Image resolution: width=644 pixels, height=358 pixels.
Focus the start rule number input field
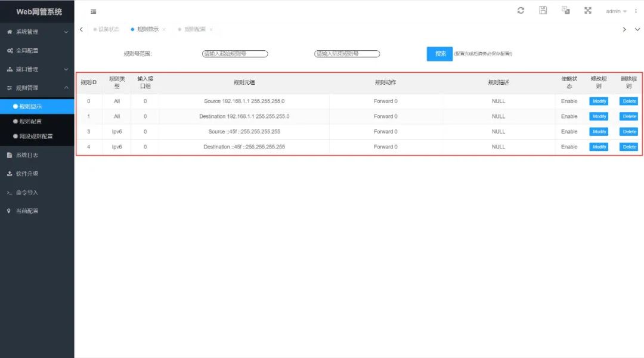pyautogui.click(x=235, y=54)
